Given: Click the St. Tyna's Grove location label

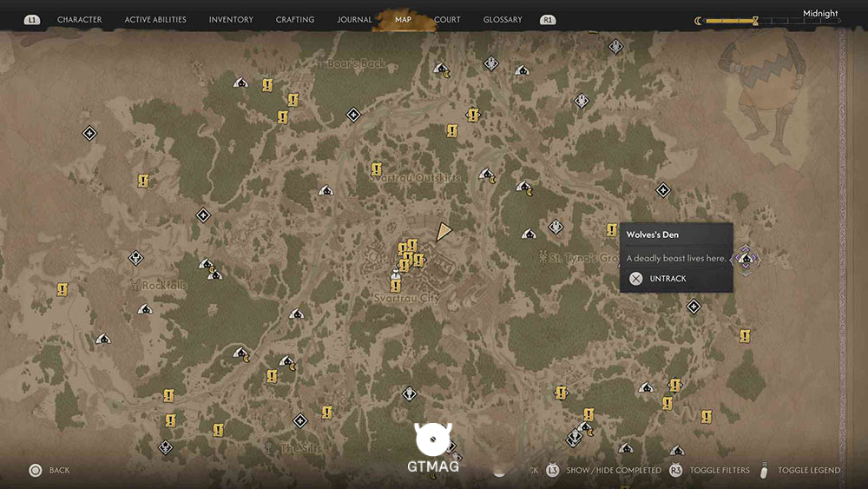Looking at the screenshot, I should point(584,258).
